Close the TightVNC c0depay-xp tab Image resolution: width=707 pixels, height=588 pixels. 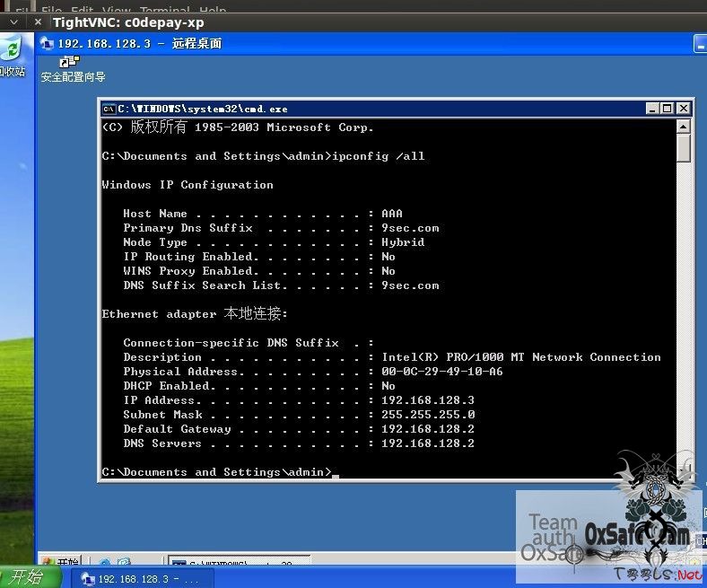38,22
